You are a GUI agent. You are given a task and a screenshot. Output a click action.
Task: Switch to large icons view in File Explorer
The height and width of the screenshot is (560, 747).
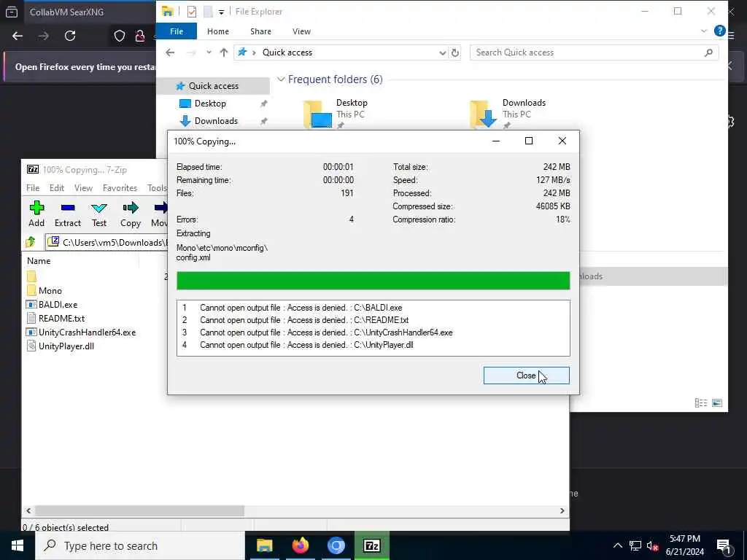pyautogui.click(x=717, y=402)
